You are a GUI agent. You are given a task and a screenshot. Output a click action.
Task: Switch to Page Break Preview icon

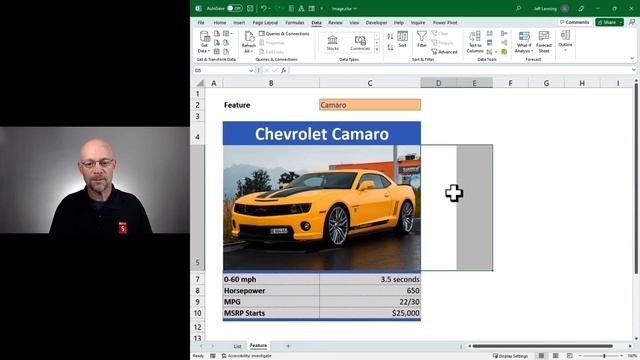570,356
